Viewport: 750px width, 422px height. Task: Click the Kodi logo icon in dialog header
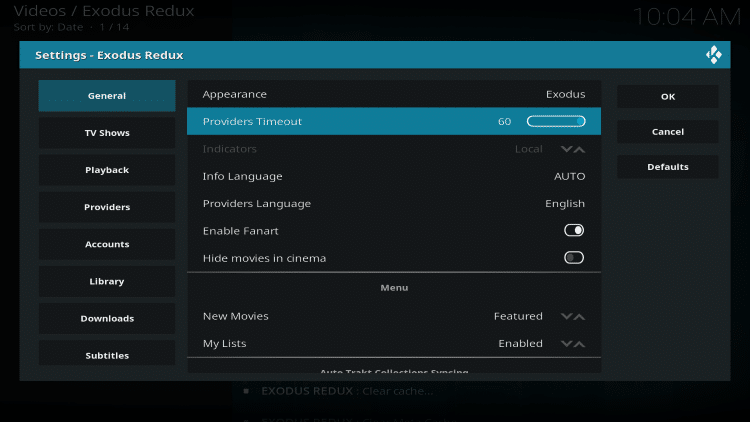713,55
